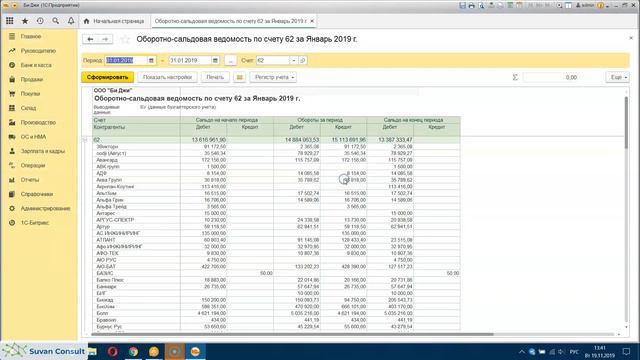Save document with diskette icon
This screenshot has width=640, height=360.
(x=462, y=5)
